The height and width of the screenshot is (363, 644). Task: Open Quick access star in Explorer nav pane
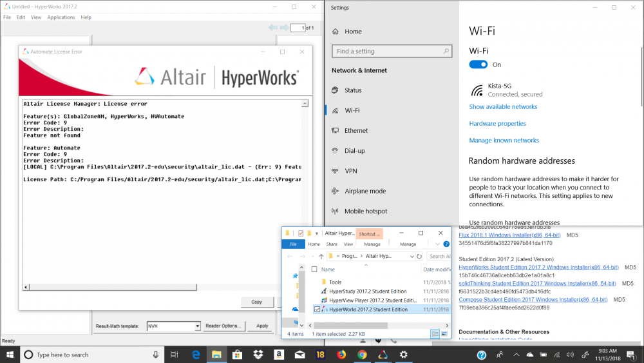295,276
